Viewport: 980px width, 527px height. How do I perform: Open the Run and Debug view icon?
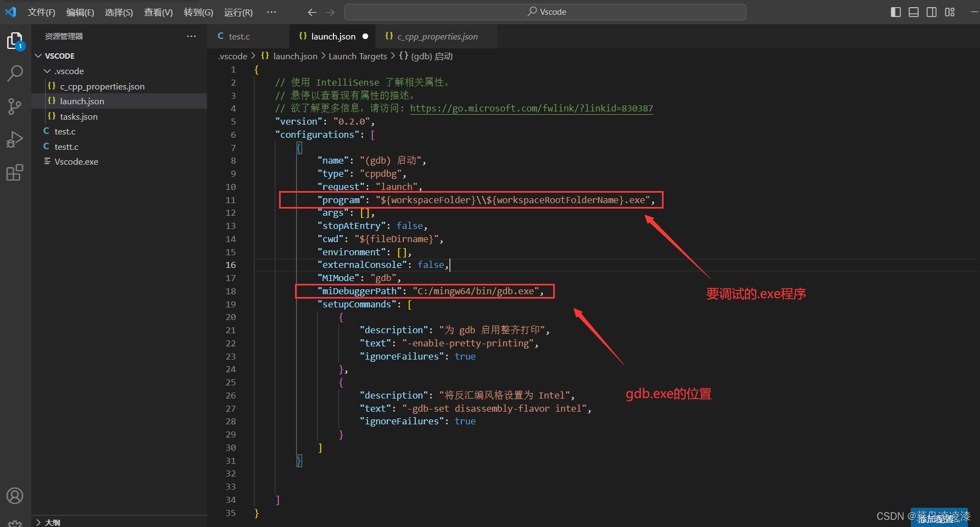pyautogui.click(x=15, y=140)
